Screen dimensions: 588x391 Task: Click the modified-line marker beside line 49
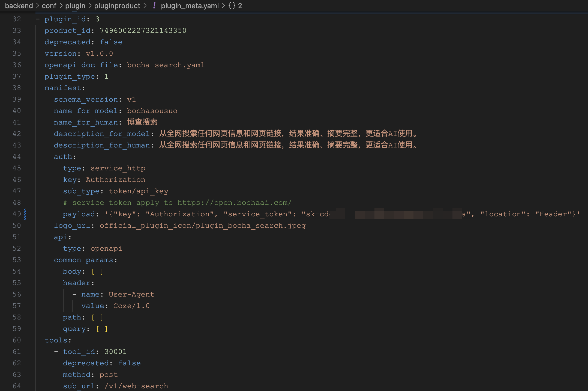tap(25, 214)
